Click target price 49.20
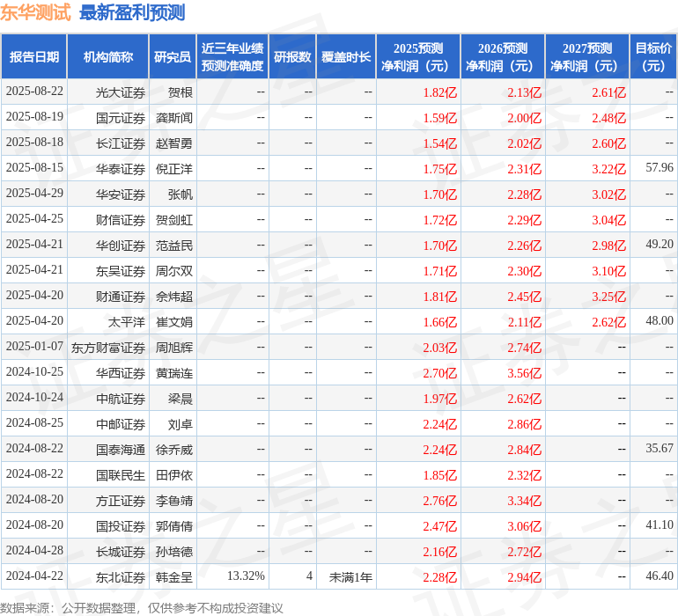This screenshot has width=678, height=616. (660, 244)
